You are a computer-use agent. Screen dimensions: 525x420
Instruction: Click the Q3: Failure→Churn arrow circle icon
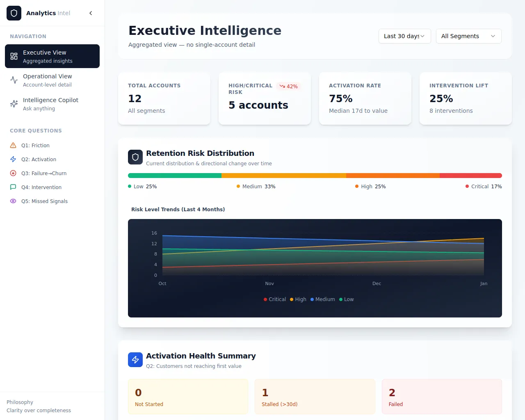click(13, 173)
